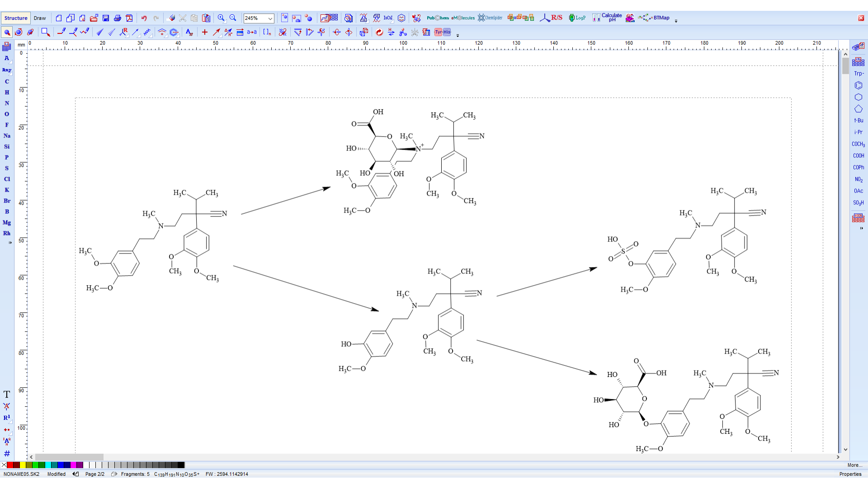
Task: Select the R/S stereodescriptor tool
Action: coord(555,18)
